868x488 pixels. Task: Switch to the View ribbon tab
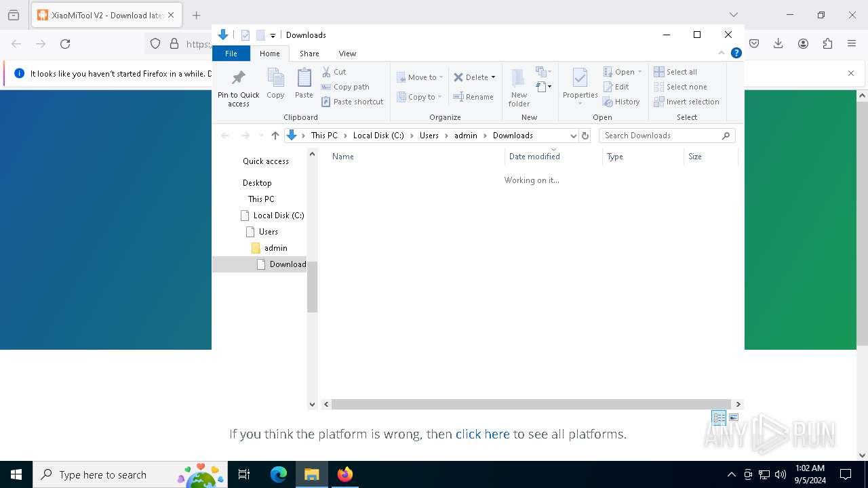[x=347, y=54]
